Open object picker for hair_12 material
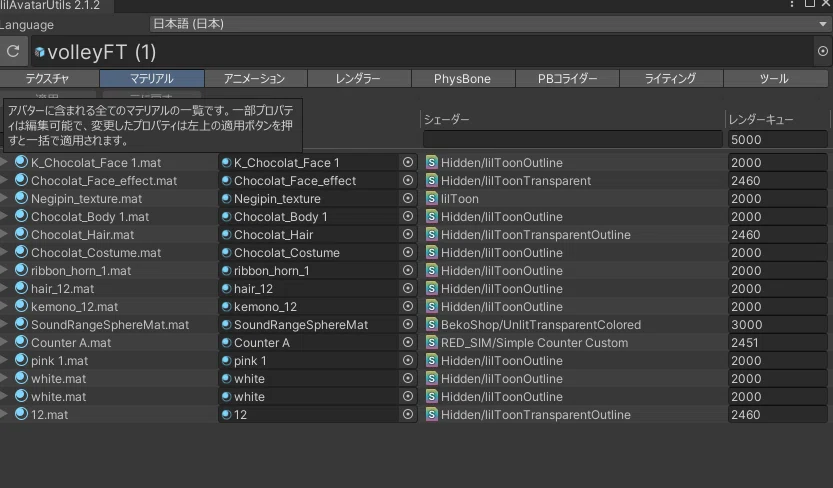The width and height of the screenshot is (833, 488). 407,289
